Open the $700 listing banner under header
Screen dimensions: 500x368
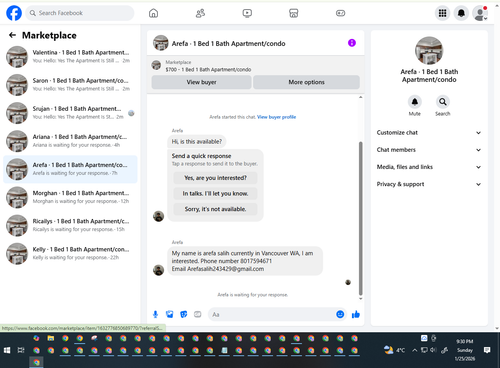tap(255, 66)
